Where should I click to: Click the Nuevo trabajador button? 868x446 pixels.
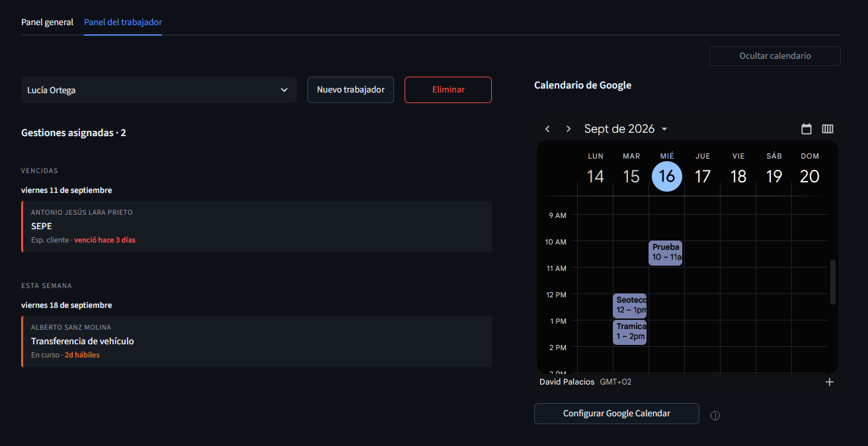pyautogui.click(x=350, y=90)
